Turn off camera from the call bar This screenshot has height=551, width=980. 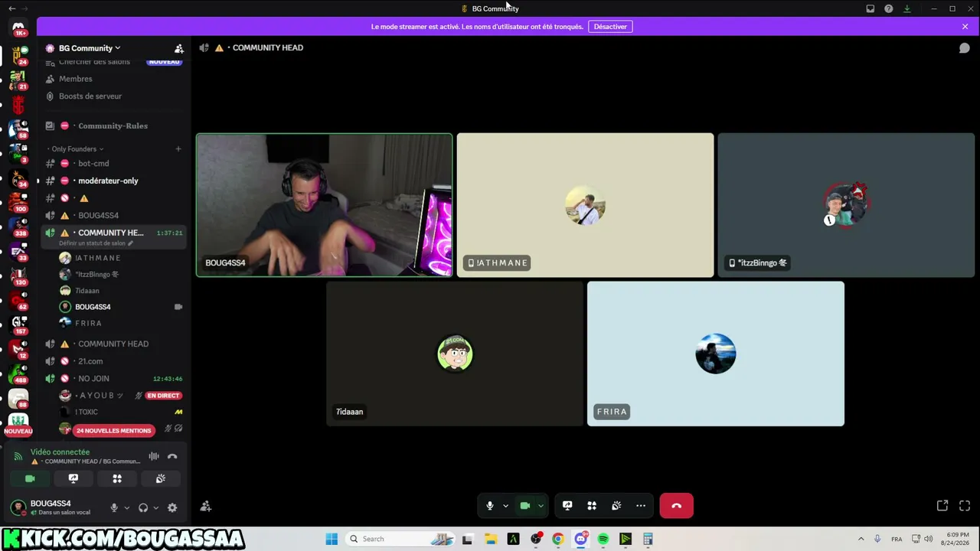coord(525,506)
